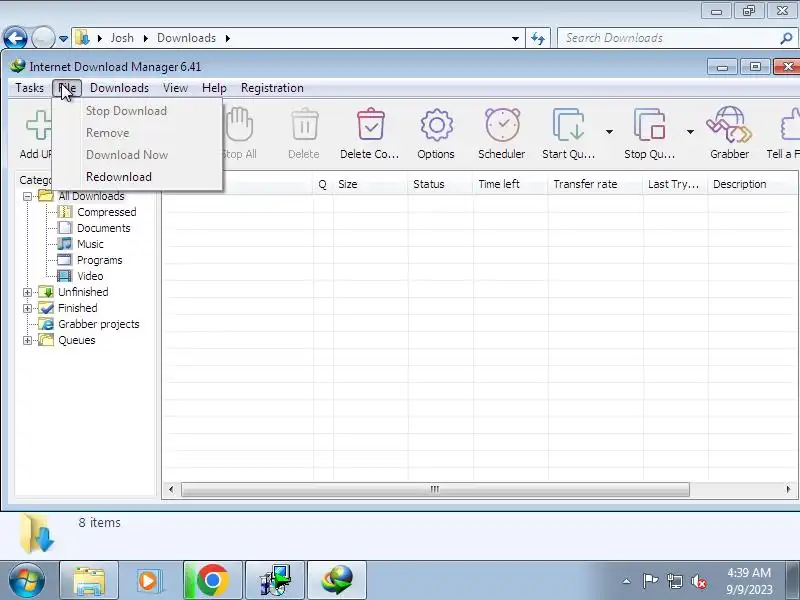Show hidden tray icons arrow
The width and height of the screenshot is (800, 600).
pos(627,581)
